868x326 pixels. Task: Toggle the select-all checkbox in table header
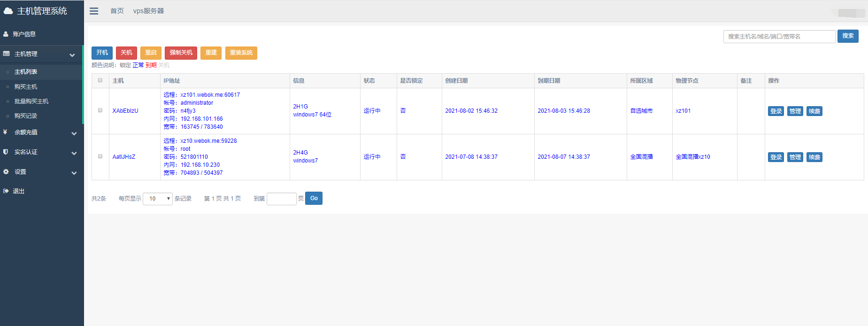tap(100, 80)
